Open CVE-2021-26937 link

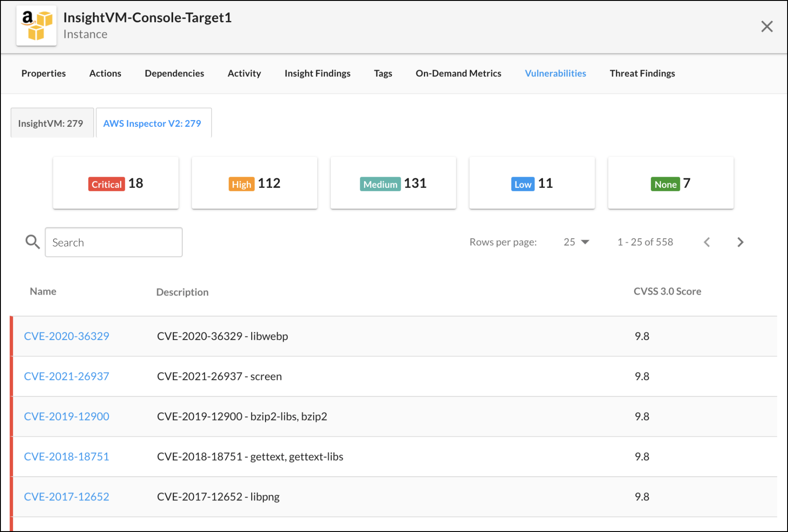[x=66, y=376]
